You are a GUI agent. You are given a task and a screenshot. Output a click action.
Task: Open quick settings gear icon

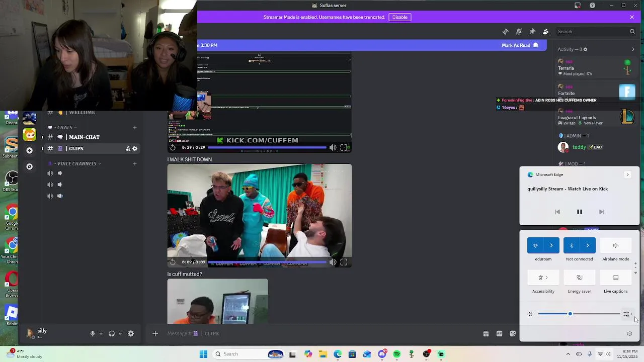pyautogui.click(x=629, y=334)
